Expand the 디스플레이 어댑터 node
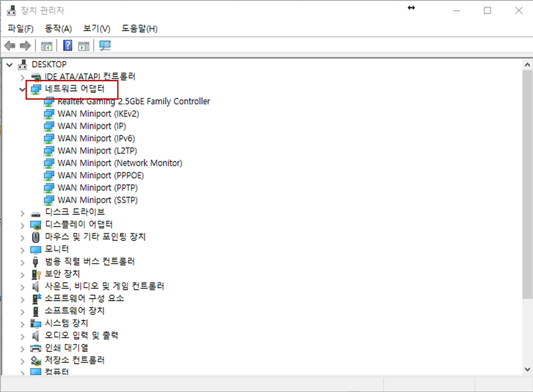The image size is (533, 392). pyautogui.click(x=22, y=225)
